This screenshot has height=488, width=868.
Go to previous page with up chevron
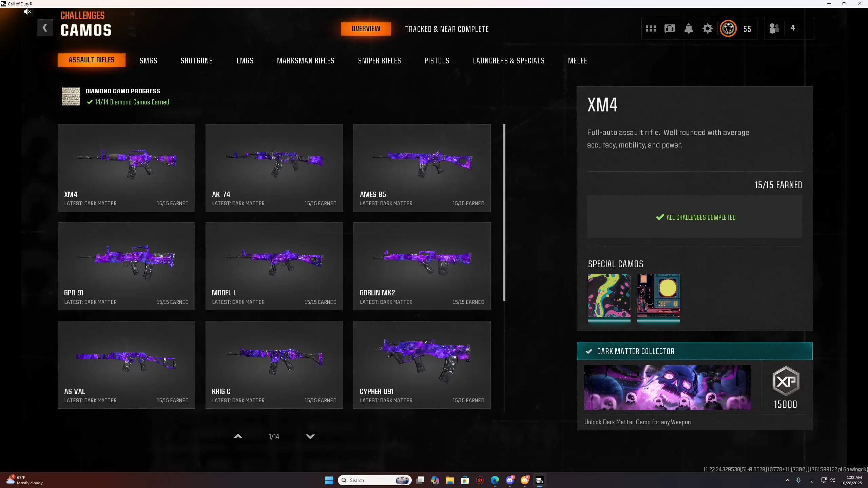(238, 436)
